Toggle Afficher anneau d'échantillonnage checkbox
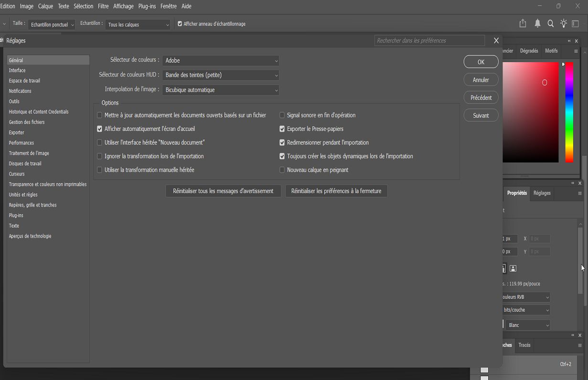This screenshot has width=588, height=380. 180,24
